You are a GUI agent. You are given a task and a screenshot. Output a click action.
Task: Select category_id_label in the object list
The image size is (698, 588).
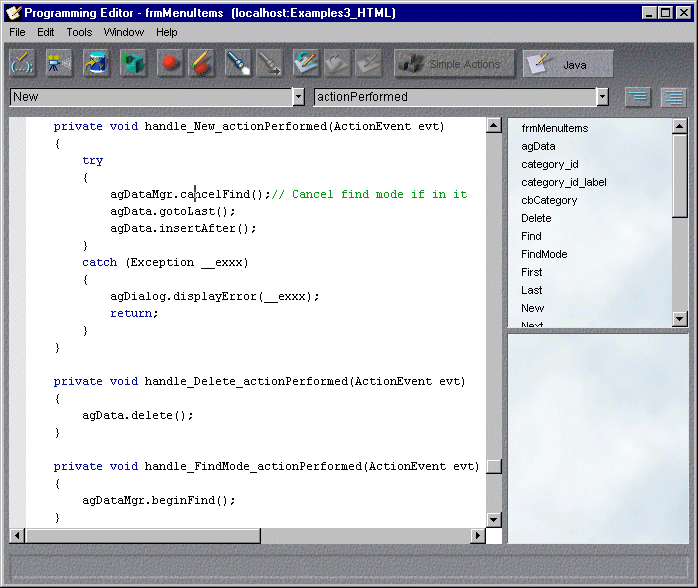tap(564, 182)
